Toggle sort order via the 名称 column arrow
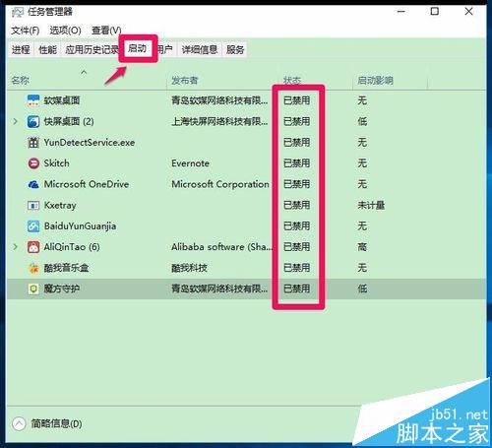492x448 pixels. tap(84, 72)
